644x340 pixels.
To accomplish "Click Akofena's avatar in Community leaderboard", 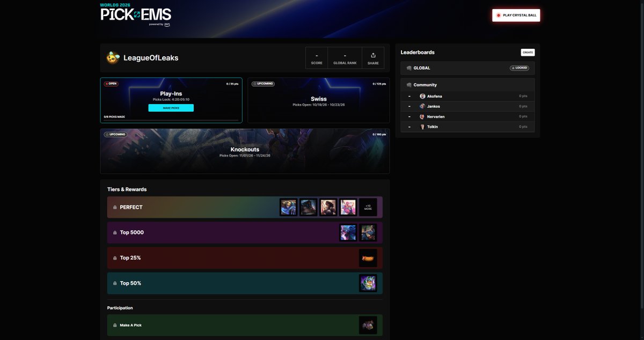I will click(x=422, y=96).
